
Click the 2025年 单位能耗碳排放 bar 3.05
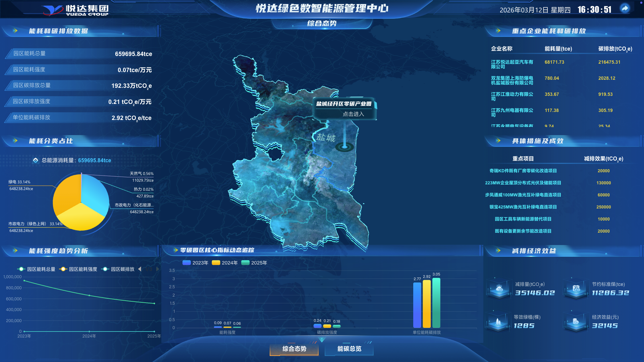436,303
